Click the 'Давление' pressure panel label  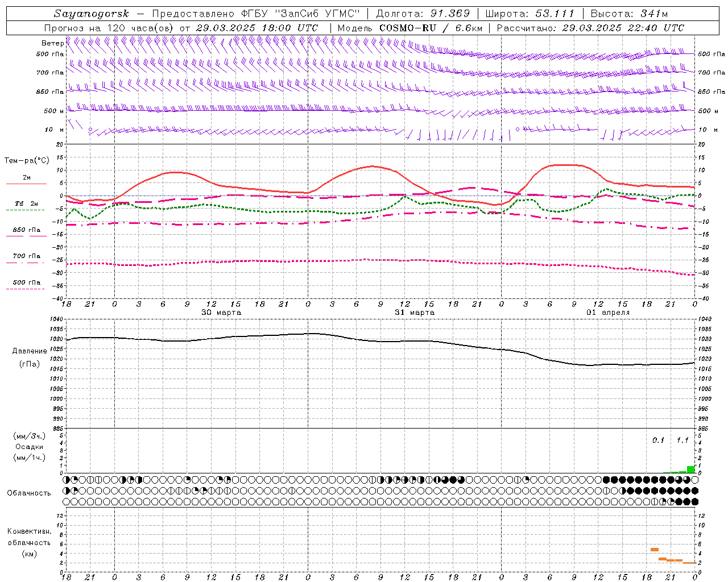(x=30, y=351)
